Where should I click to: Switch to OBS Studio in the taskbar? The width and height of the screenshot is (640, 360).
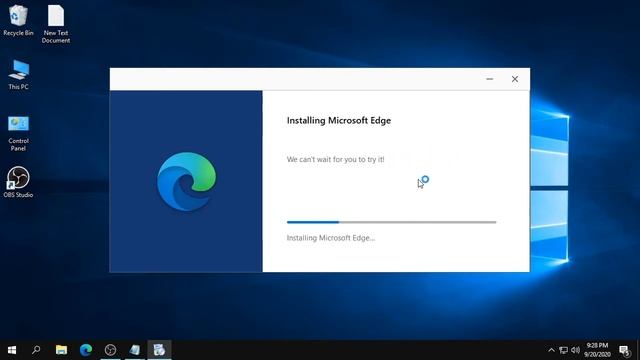[x=110, y=350]
